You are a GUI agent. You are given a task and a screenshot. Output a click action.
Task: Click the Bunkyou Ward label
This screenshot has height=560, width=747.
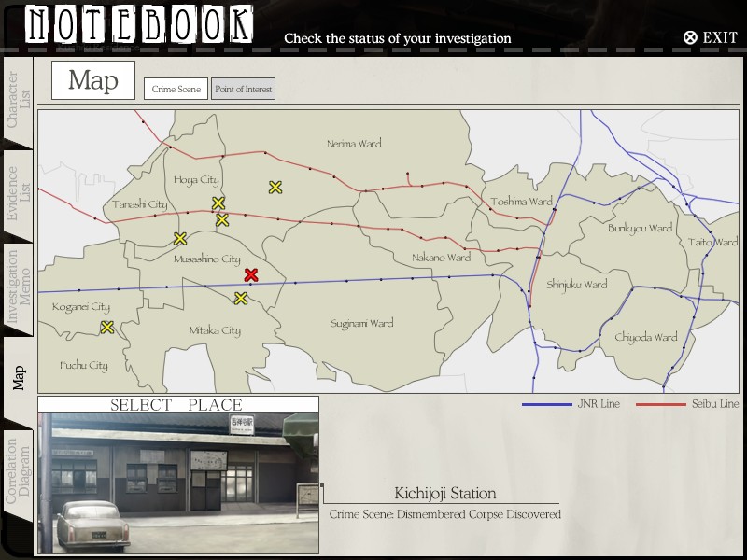(640, 228)
